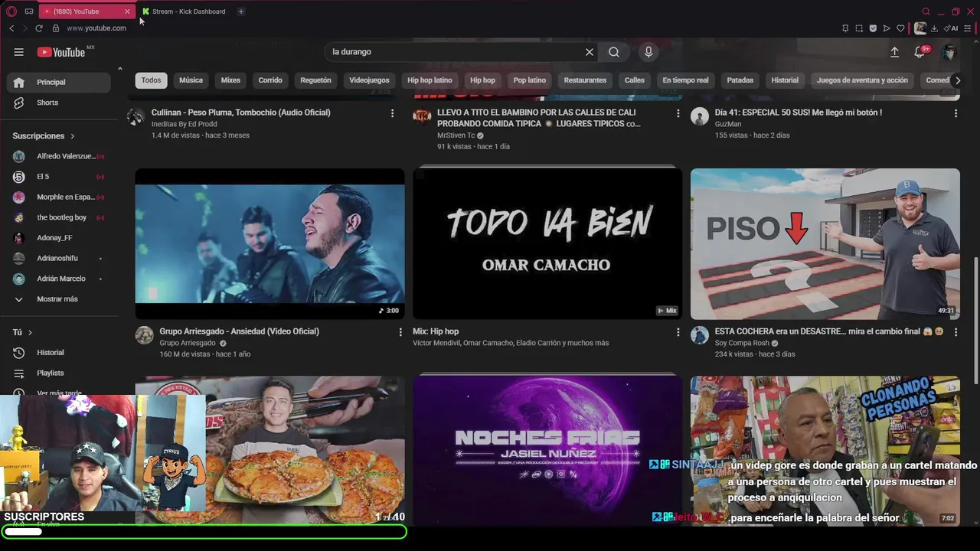
Task: Select the Corrido filter chip
Action: [x=270, y=80]
